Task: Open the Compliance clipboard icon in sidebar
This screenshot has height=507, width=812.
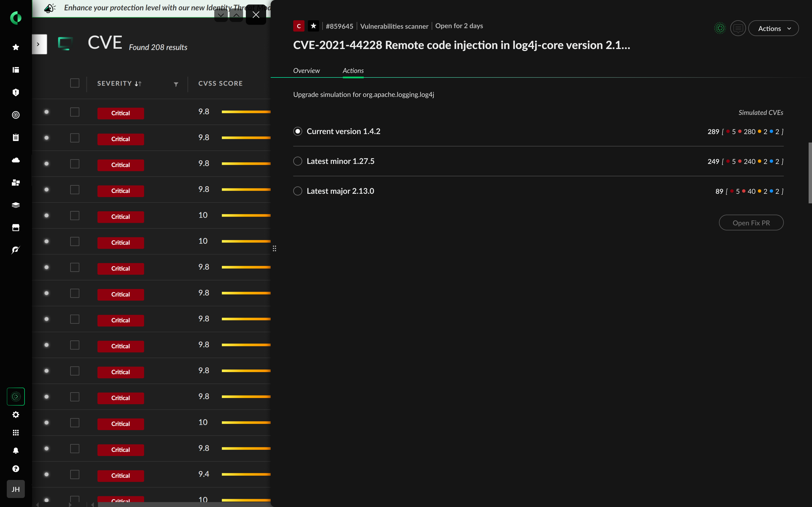Action: [x=16, y=137]
